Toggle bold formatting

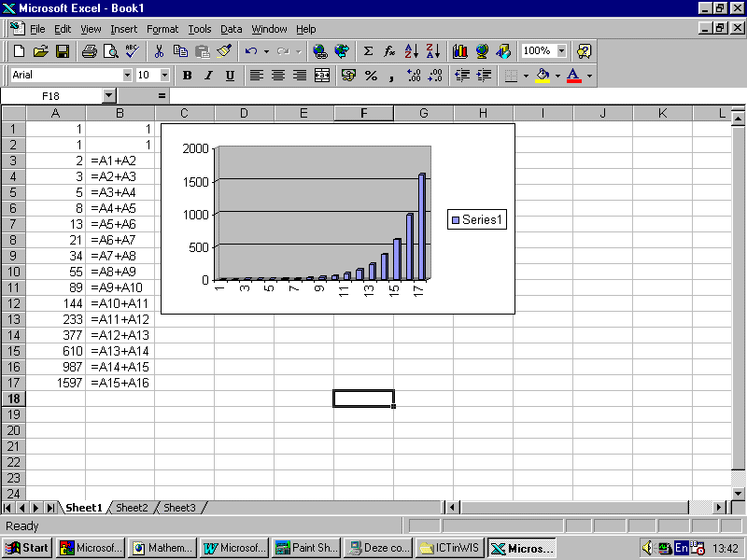[x=188, y=76]
